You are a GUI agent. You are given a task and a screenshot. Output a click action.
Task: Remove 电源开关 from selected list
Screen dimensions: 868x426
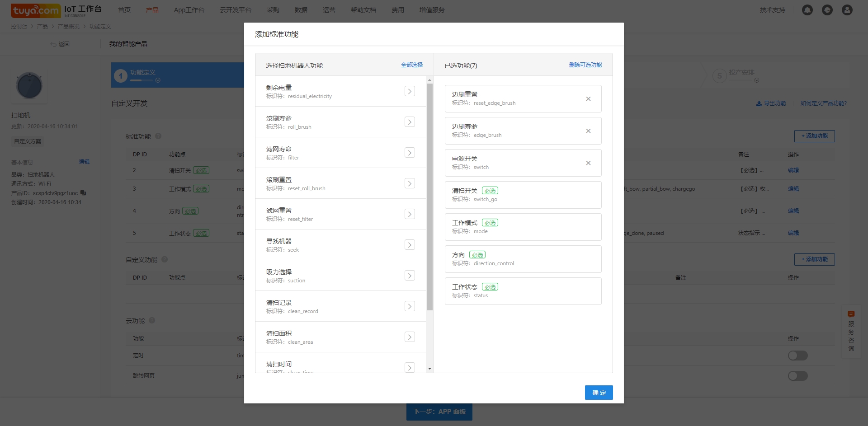tap(588, 163)
